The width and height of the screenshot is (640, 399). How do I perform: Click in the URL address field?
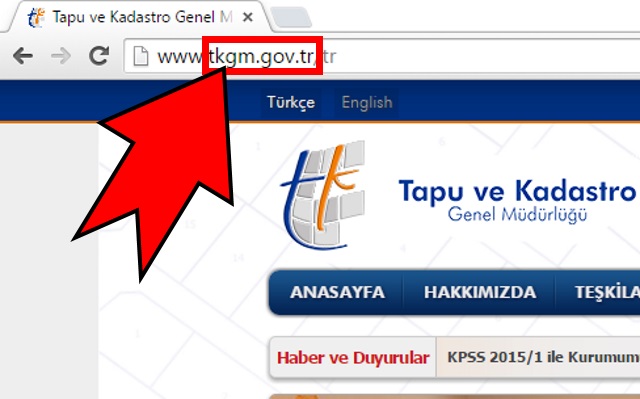382,56
